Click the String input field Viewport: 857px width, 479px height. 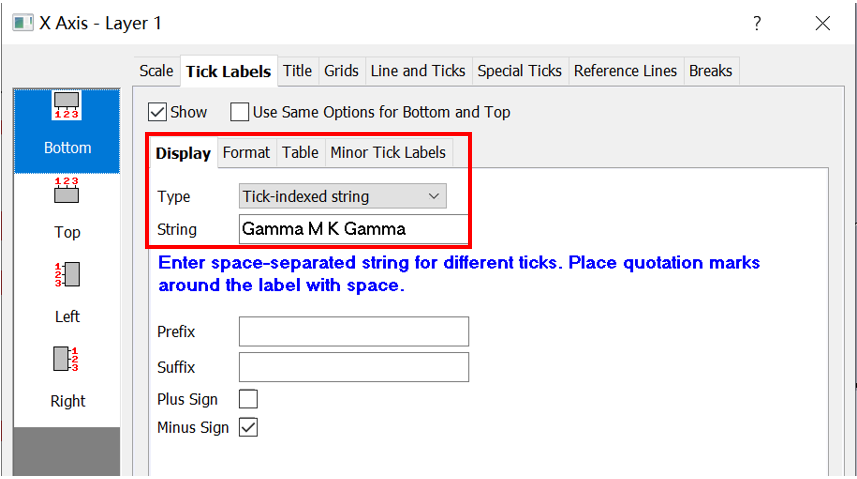coord(353,229)
